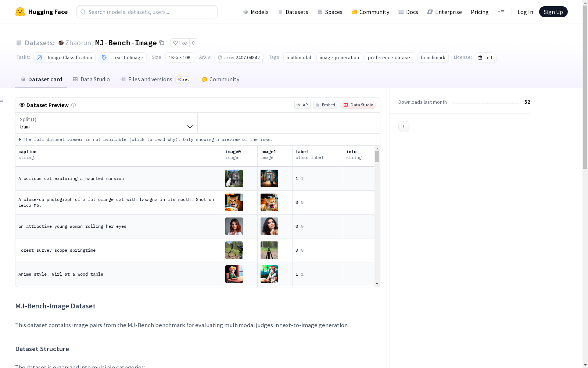Image resolution: width=588 pixels, height=368 pixels.
Task: Open image1 thumbnail for Forest survey scope
Action: click(269, 250)
